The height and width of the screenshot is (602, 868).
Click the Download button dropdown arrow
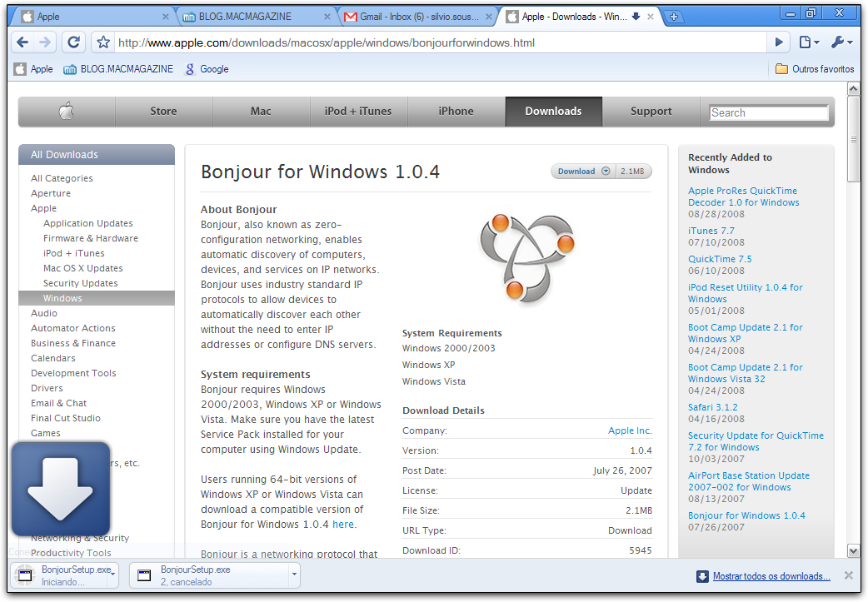[x=606, y=171]
